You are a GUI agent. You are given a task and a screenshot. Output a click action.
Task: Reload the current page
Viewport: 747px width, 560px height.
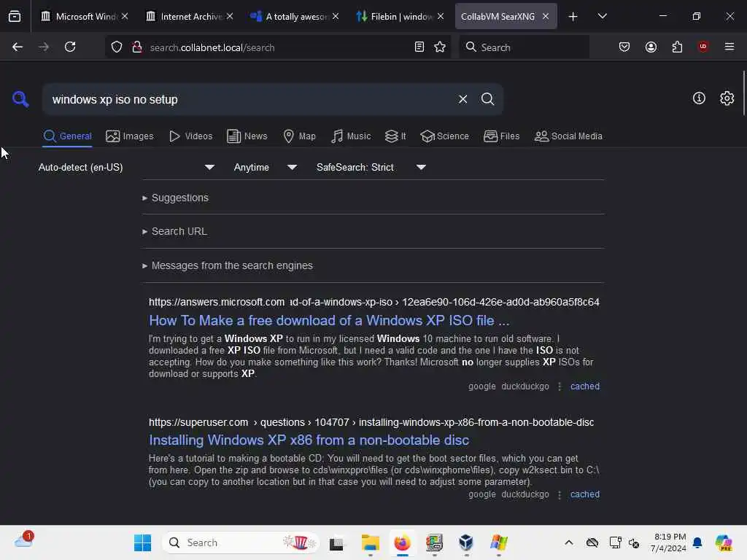click(70, 47)
